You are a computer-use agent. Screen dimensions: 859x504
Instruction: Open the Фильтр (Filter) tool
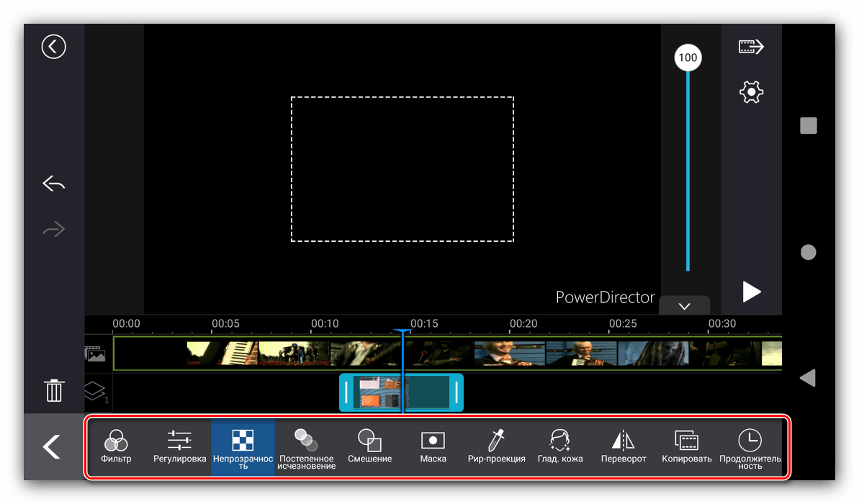tap(116, 446)
